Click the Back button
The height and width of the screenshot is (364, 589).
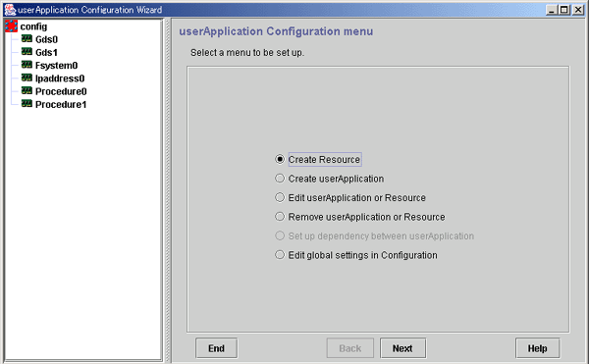[x=350, y=348]
